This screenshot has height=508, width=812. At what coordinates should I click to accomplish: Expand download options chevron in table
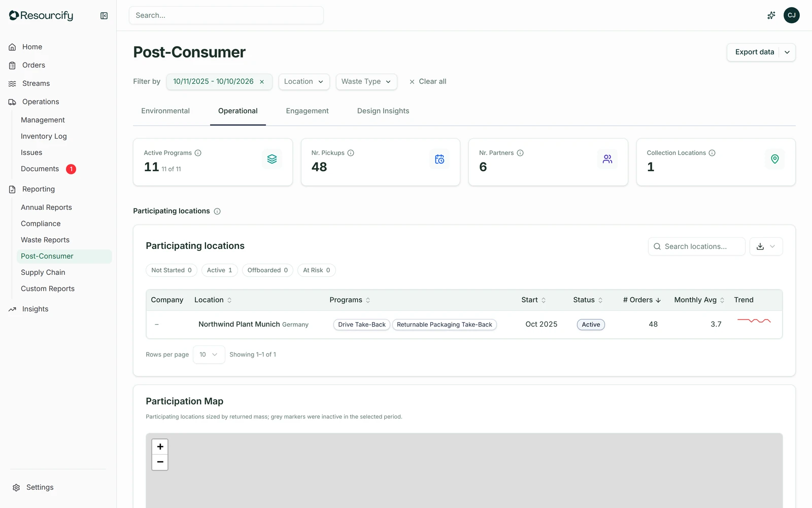tap(772, 246)
